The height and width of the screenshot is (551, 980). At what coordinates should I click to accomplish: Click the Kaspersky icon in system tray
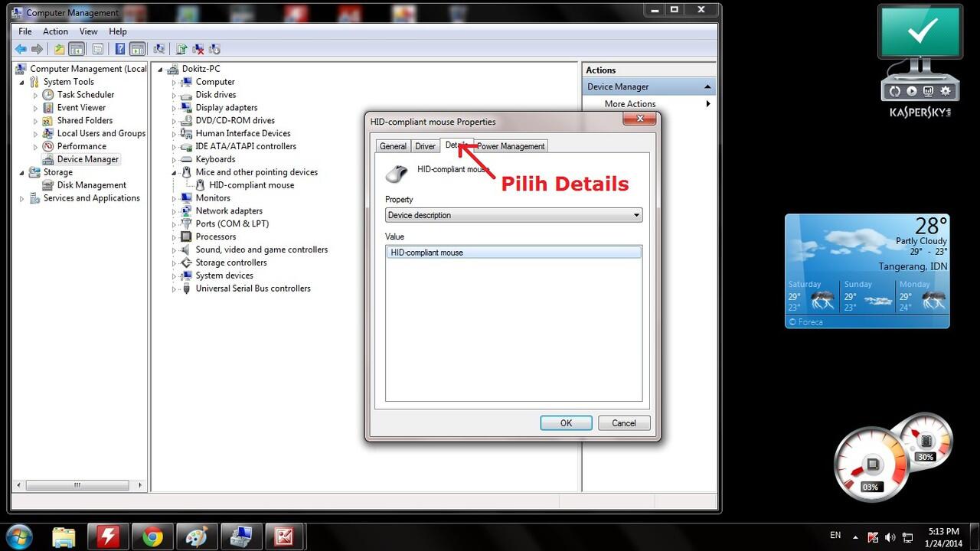pyautogui.click(x=873, y=537)
